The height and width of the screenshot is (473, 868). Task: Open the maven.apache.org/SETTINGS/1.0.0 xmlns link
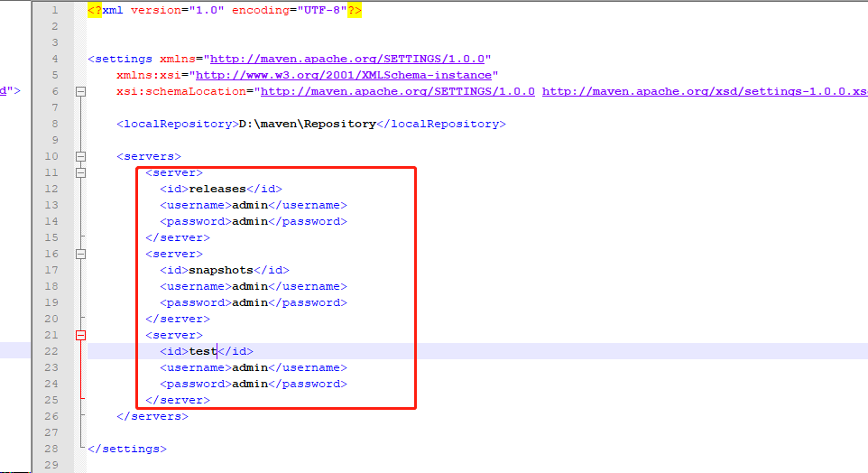347,59
